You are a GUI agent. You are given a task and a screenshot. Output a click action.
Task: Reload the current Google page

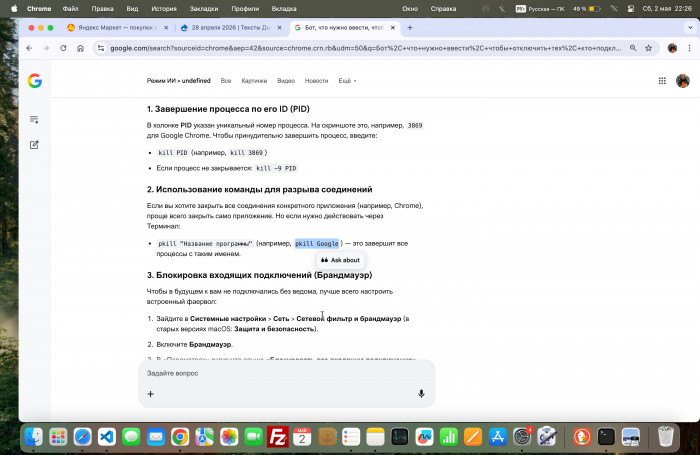[63, 48]
